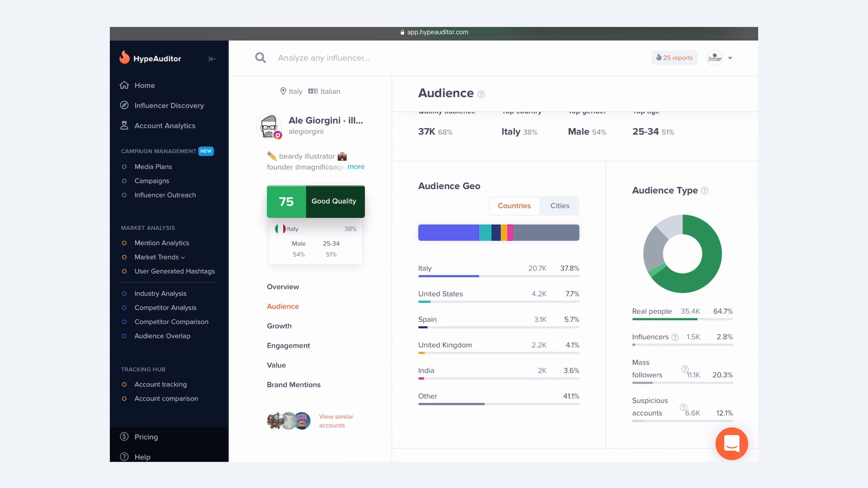Click the Instagram badge on avatar

(x=278, y=135)
